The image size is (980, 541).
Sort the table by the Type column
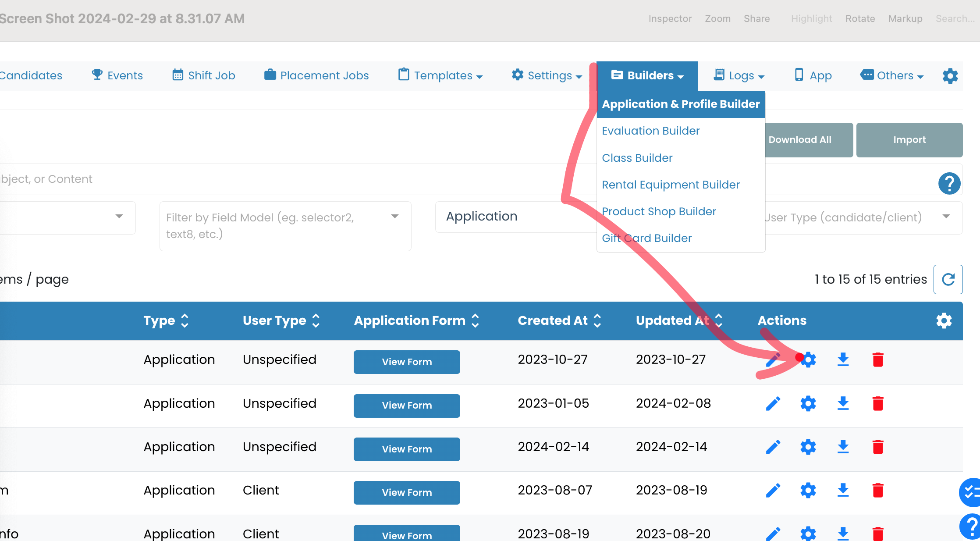point(166,320)
